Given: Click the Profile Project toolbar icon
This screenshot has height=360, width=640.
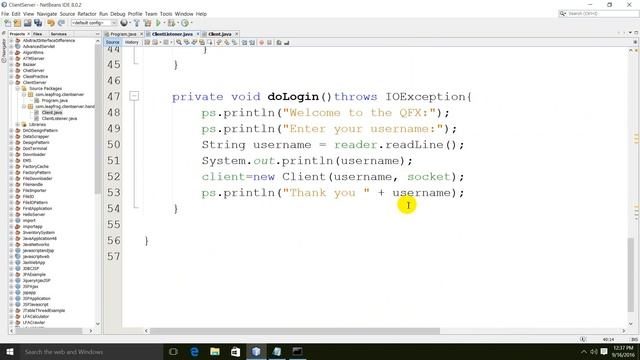Looking at the screenshot, I should 185,23.
